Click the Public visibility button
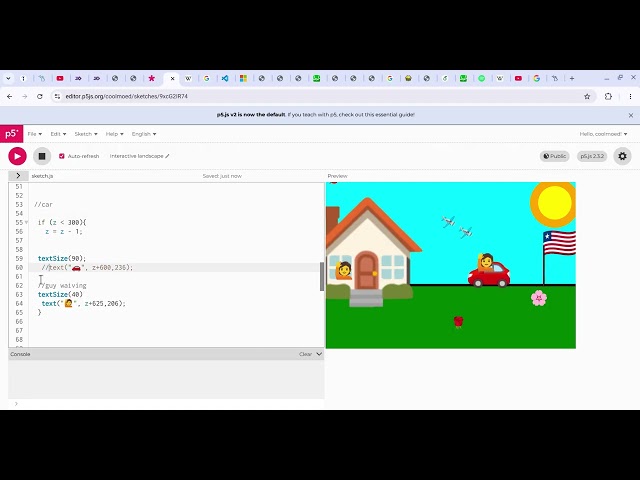The height and width of the screenshot is (480, 640). coord(554,156)
